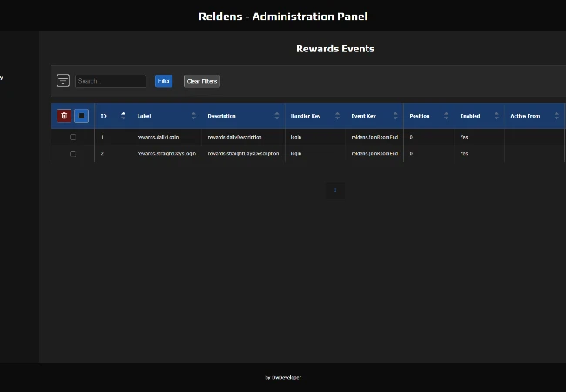Sort by ID column arrows
The image size is (566, 392).
[124, 116]
